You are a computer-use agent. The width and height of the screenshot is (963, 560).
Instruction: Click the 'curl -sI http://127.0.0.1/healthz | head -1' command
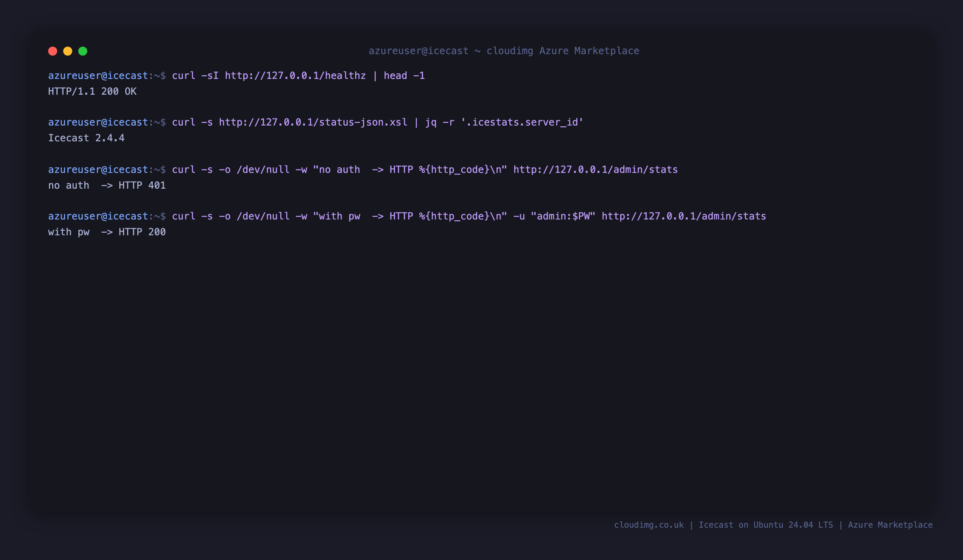298,76
